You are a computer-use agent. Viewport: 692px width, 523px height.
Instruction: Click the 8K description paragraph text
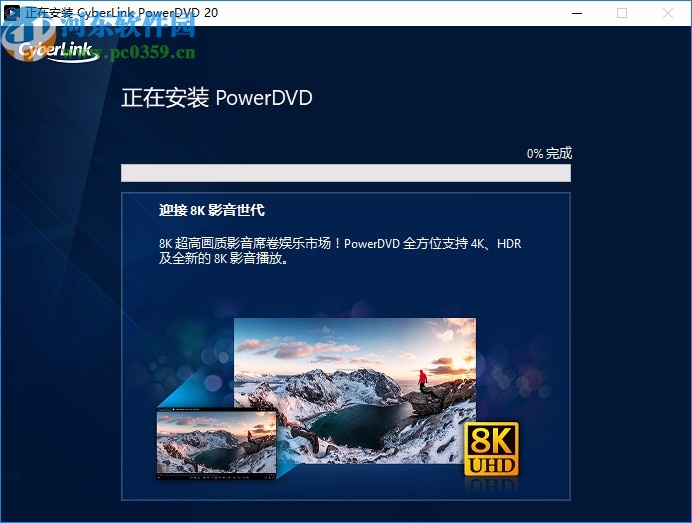[340, 251]
